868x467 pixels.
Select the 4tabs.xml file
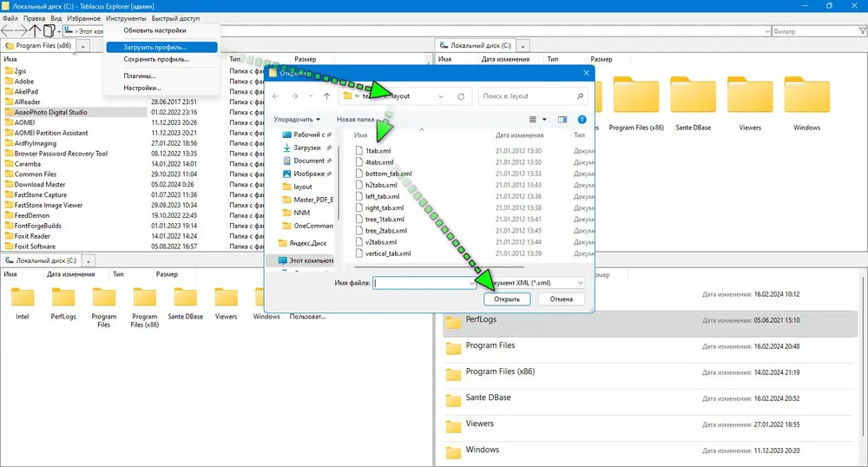[379, 162]
